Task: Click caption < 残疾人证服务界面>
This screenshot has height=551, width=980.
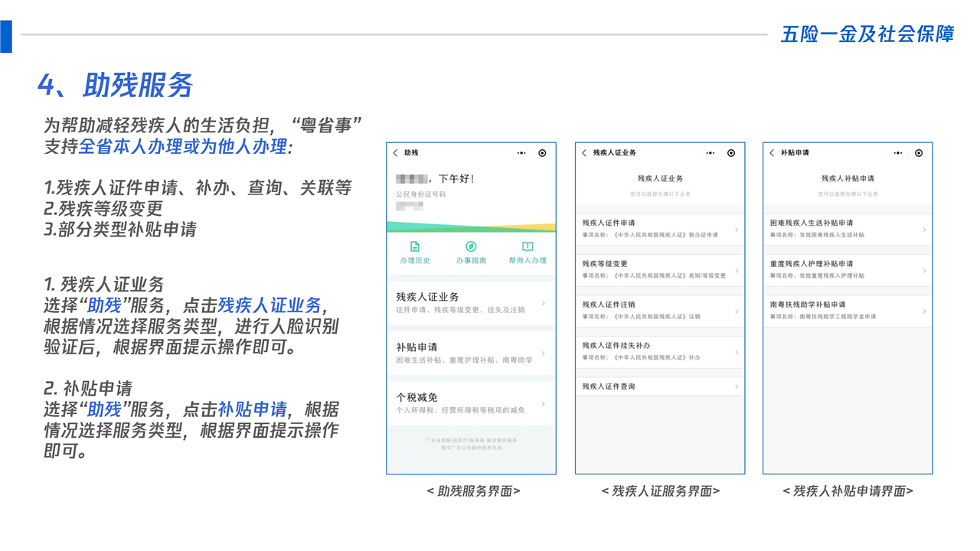Action: point(661,491)
